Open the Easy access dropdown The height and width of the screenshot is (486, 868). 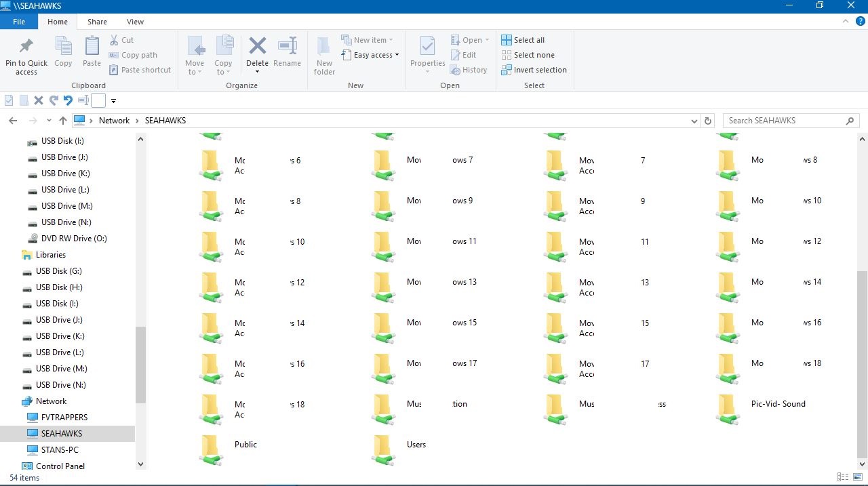(x=370, y=55)
